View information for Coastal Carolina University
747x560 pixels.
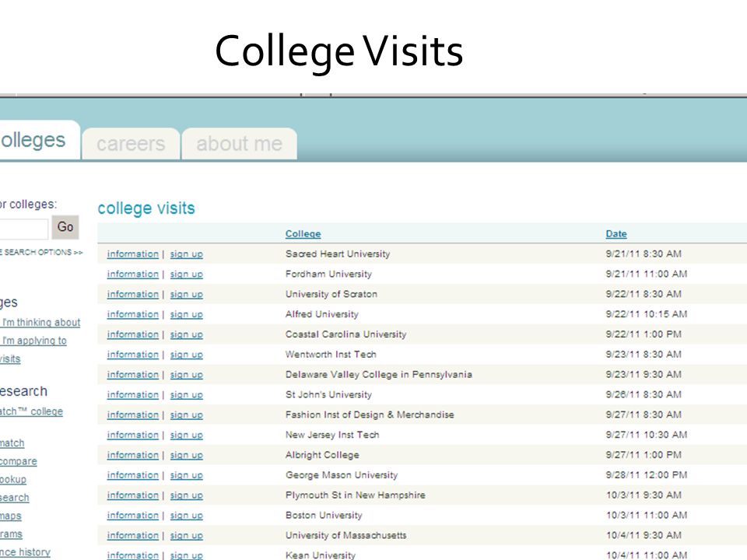pyautogui.click(x=133, y=334)
